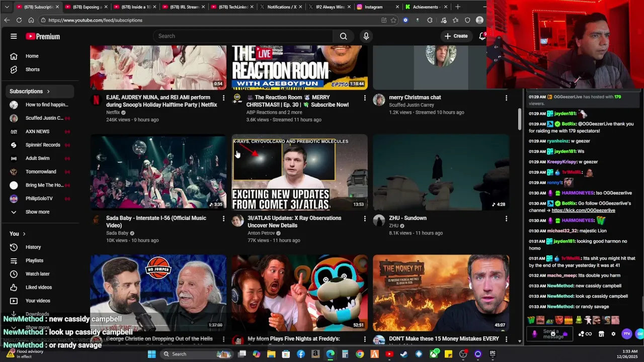
Task: Click the browser home button
Action: [x=31, y=20]
